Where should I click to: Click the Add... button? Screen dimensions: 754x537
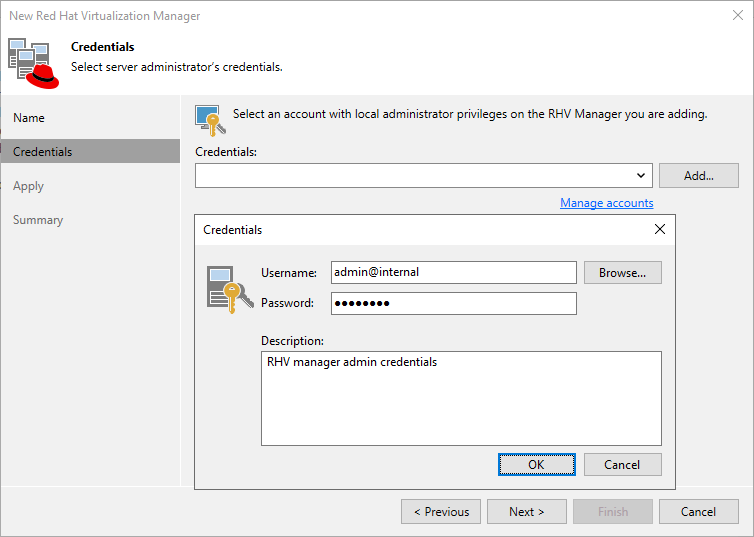698,175
